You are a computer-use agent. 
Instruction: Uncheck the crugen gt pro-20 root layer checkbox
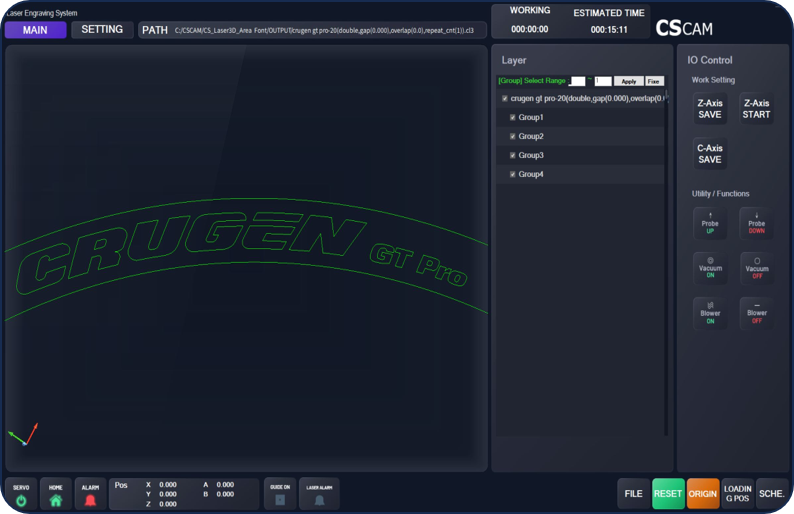pyautogui.click(x=504, y=98)
